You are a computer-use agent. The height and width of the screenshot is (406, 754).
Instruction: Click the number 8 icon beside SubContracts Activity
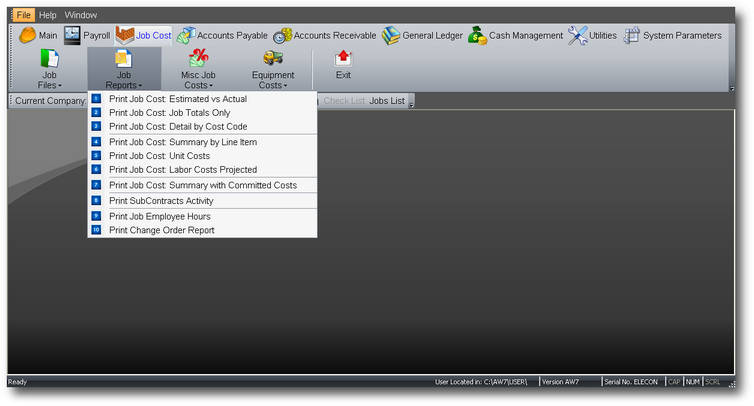96,201
